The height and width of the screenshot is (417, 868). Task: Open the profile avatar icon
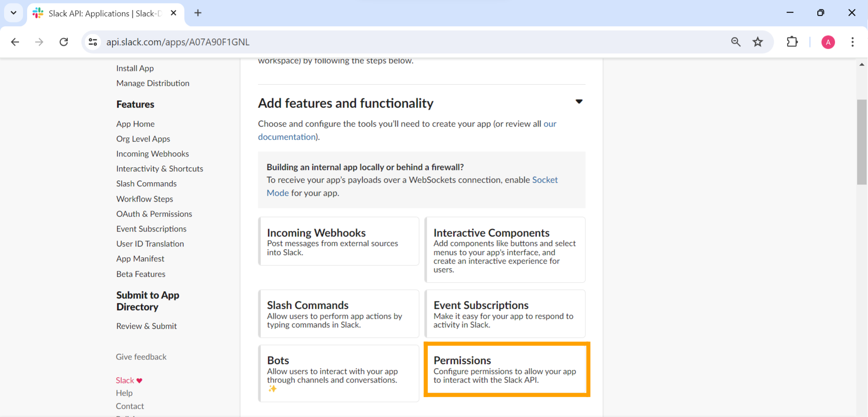coord(828,42)
